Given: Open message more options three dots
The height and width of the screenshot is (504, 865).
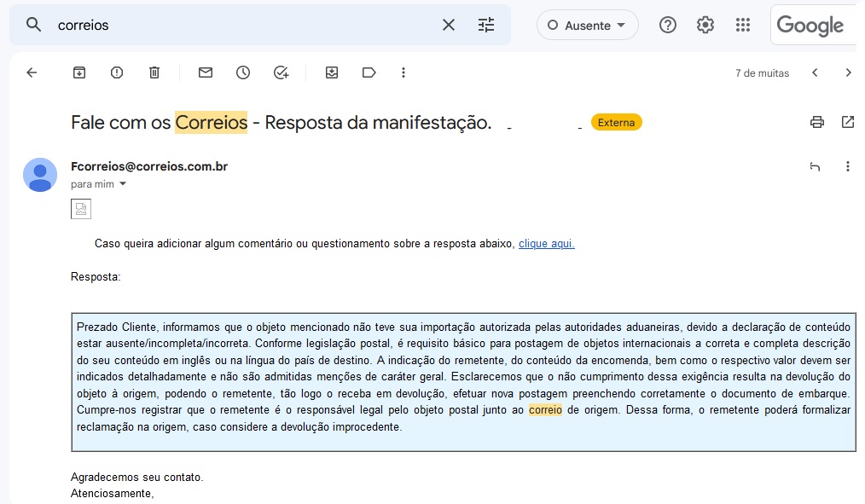Looking at the screenshot, I should (x=848, y=166).
